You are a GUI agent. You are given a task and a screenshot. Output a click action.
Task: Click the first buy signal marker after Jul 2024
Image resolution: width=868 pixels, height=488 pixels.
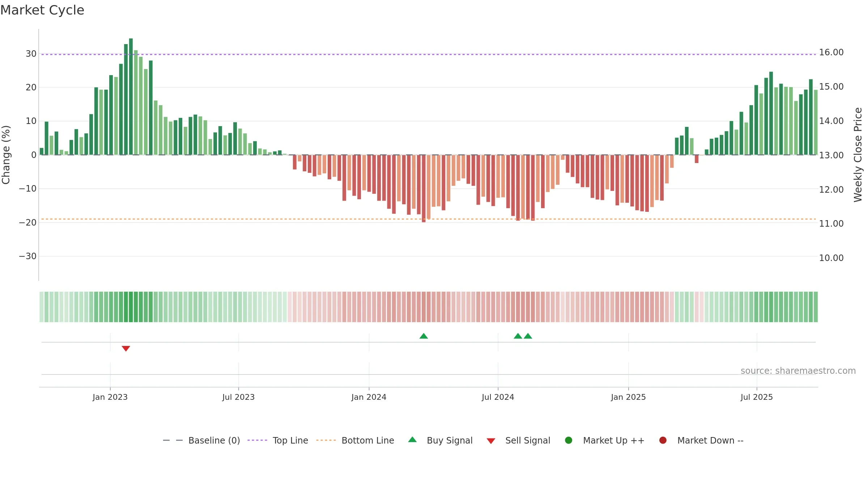(518, 336)
